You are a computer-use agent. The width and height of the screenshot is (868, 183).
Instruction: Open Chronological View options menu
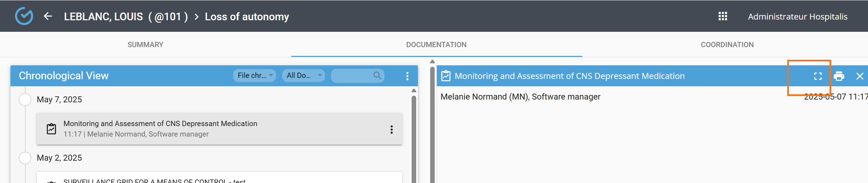407,76
